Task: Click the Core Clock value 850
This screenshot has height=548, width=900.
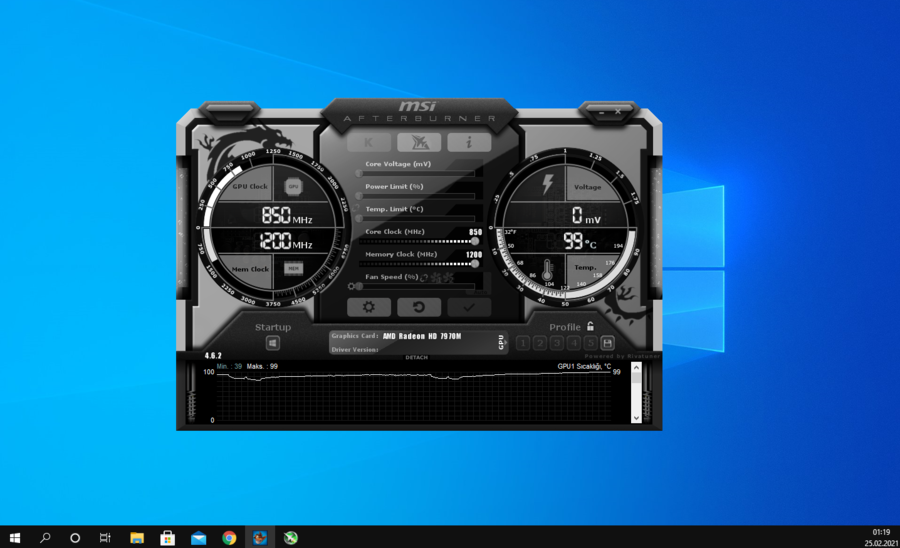Action: coord(475,232)
